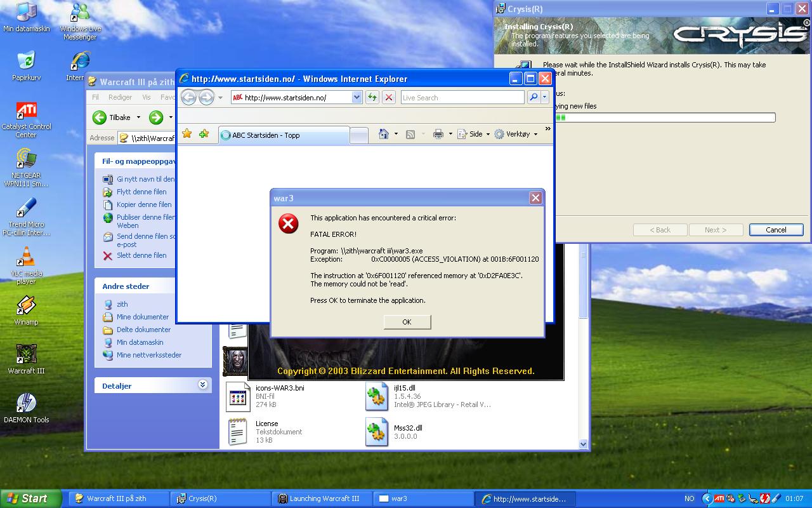Image resolution: width=812 pixels, height=508 pixels.
Task: Expand the IE toolbar overflow chevron
Action: 547,129
